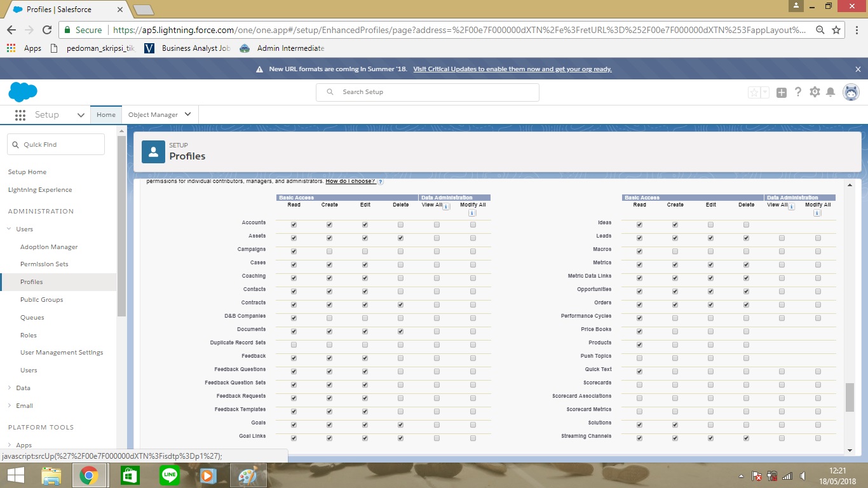The image size is (868, 488).
Task: Toggle Create checkbox for Ideas
Action: pyautogui.click(x=675, y=225)
